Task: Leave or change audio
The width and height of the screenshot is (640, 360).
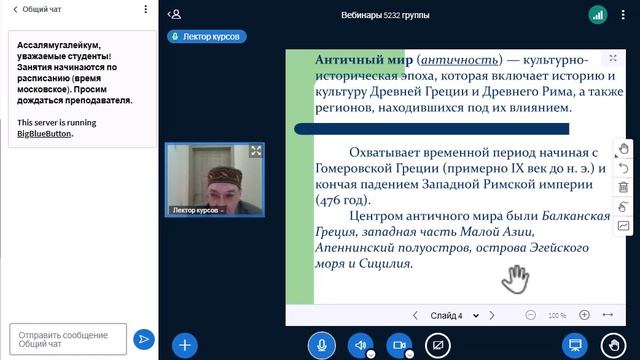Action: point(360,345)
